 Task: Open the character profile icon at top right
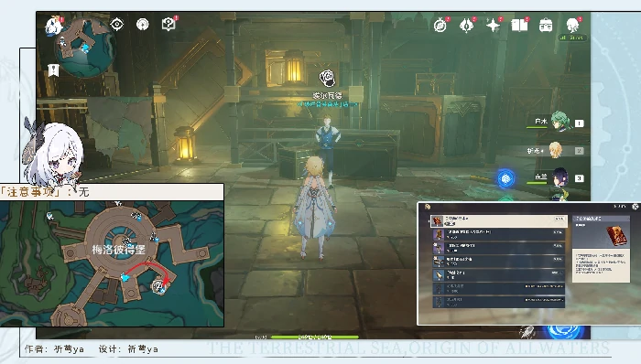(572, 25)
